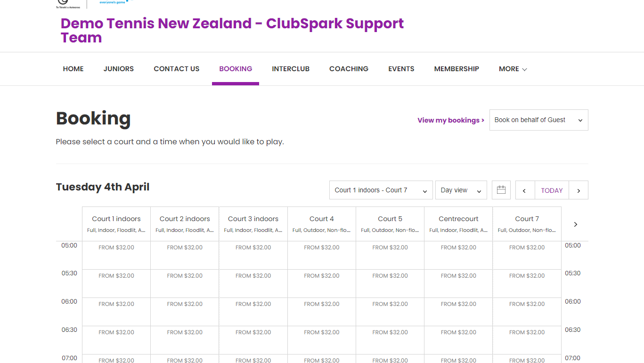The image size is (644, 363).
Task: Book Court 1 indoors at 05:00
Action: (x=116, y=255)
